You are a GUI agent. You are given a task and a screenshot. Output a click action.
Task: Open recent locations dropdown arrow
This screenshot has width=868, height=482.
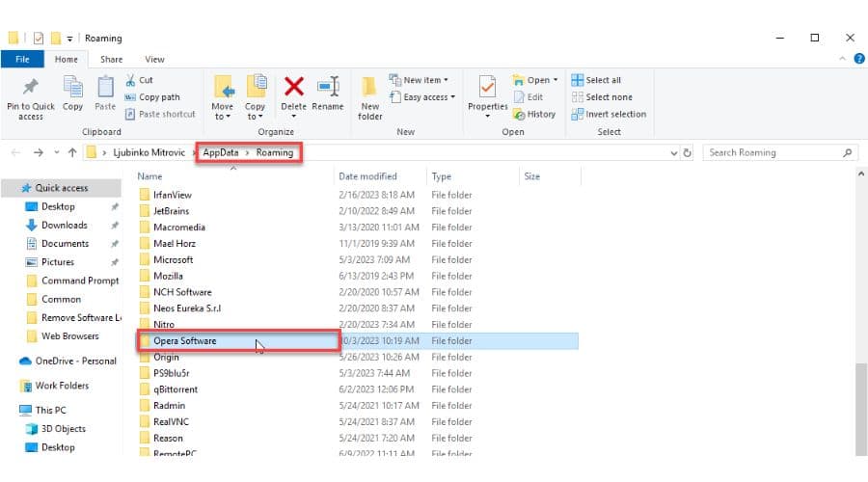57,152
